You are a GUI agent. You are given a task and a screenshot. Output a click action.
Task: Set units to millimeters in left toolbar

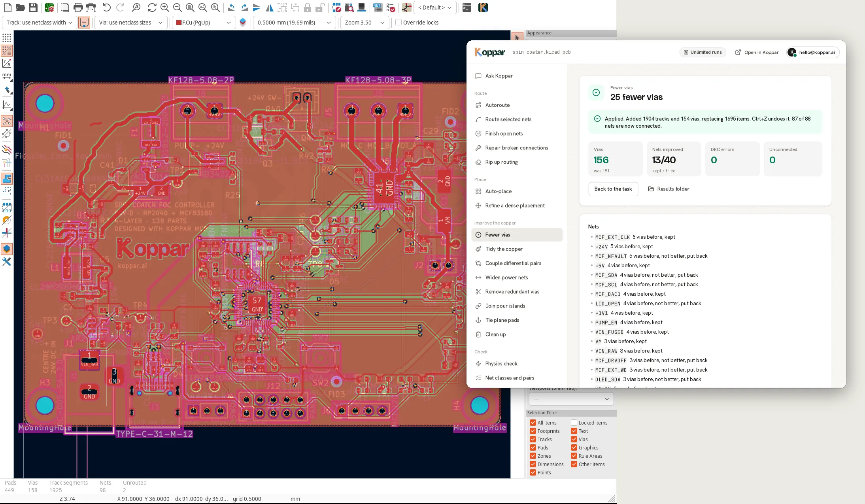7,76
